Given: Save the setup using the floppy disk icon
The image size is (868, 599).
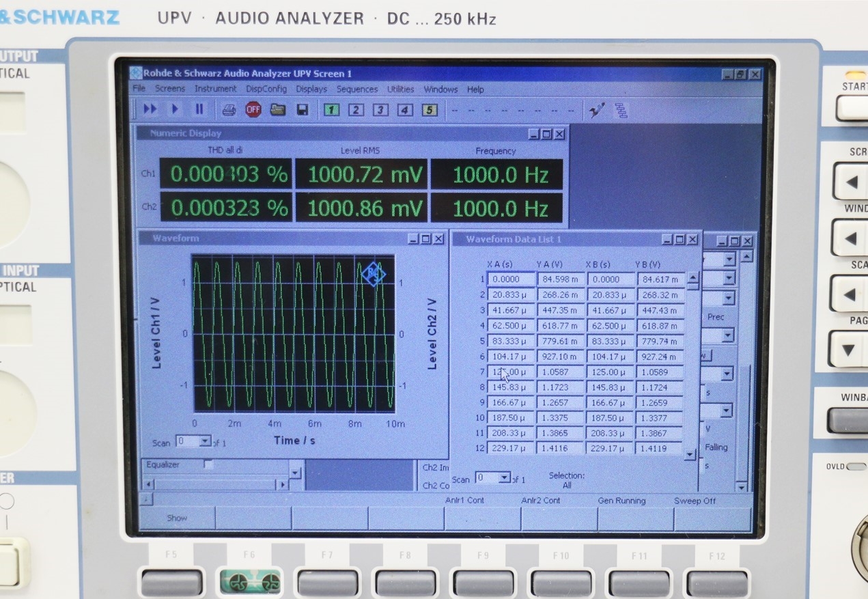Looking at the screenshot, I should [x=303, y=109].
